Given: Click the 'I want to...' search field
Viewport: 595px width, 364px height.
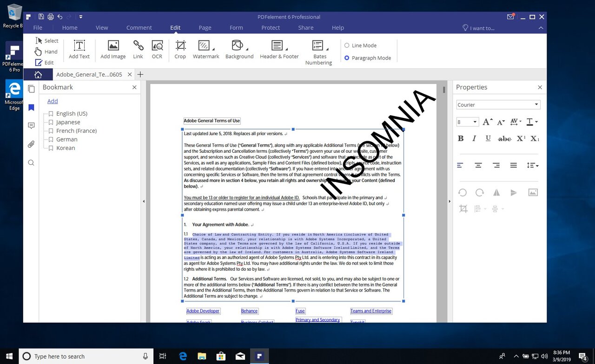Looking at the screenshot, I should coord(479,28).
